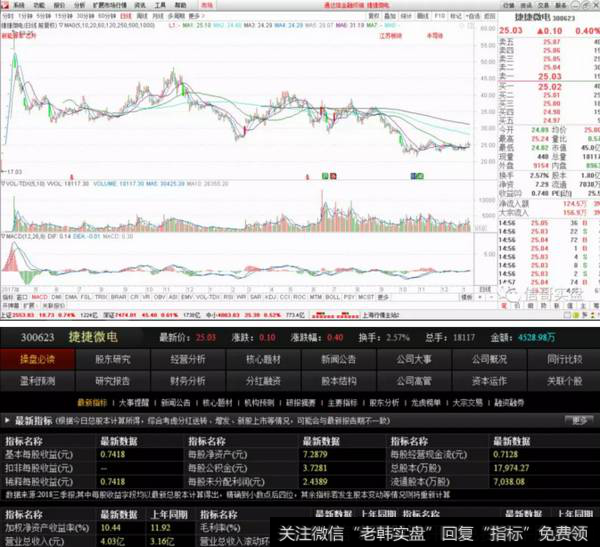Select the OBV indicator tab
This screenshot has width=600, height=547.
coord(159,297)
